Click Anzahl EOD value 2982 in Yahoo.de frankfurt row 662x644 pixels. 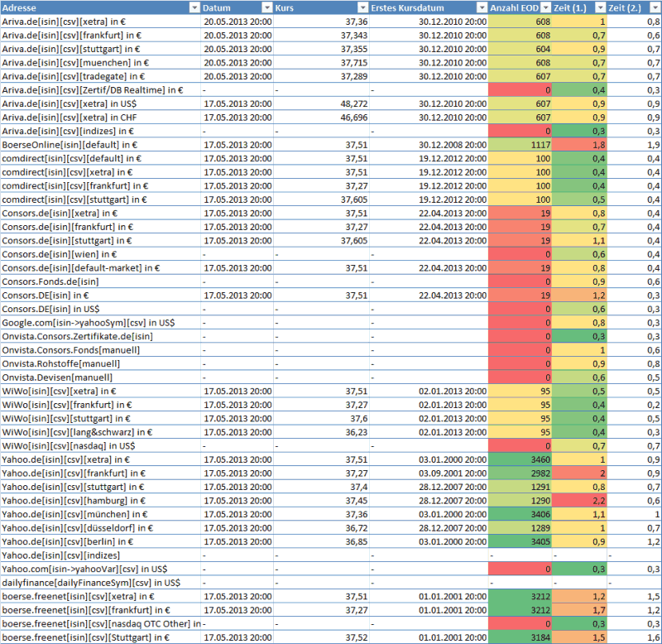[x=520, y=473]
